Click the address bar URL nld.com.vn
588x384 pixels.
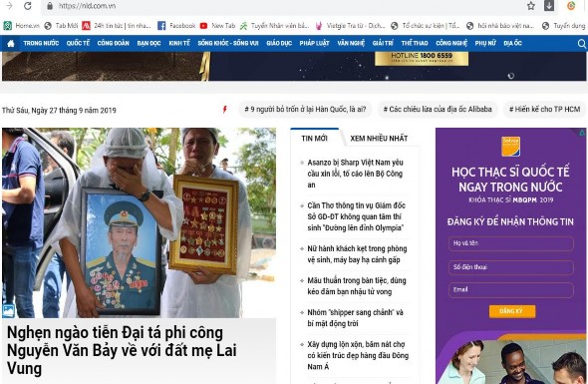coord(87,6)
